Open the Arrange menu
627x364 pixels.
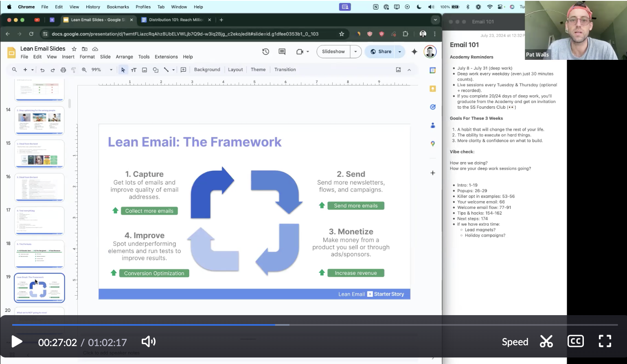point(124,57)
